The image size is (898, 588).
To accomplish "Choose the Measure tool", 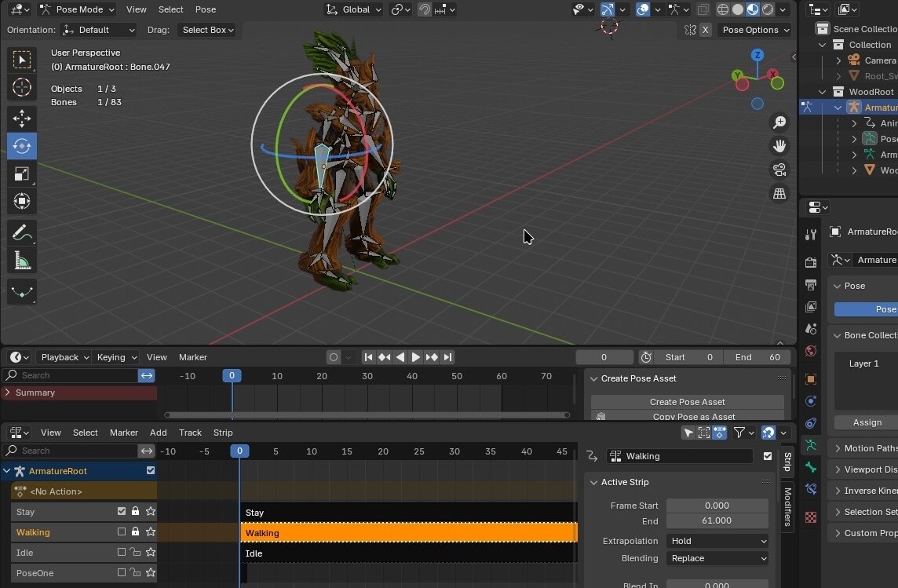I will point(22,261).
